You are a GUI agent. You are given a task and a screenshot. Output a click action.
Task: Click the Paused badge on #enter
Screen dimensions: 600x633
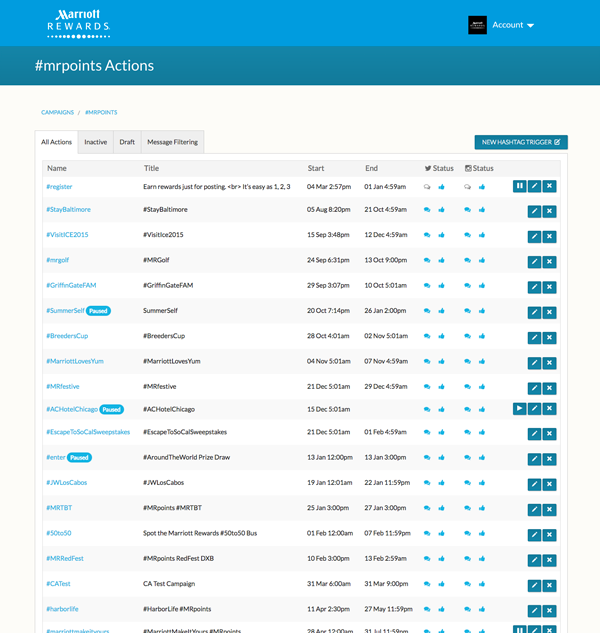click(x=79, y=457)
